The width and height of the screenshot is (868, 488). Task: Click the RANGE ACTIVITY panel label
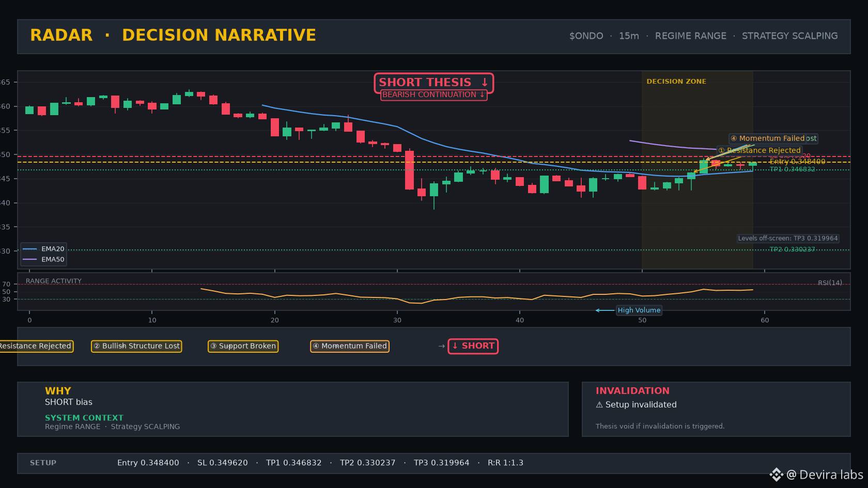(x=54, y=281)
